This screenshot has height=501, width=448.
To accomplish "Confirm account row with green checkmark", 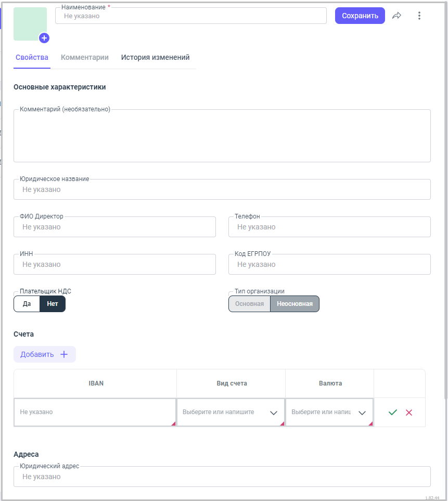I will pos(393,412).
